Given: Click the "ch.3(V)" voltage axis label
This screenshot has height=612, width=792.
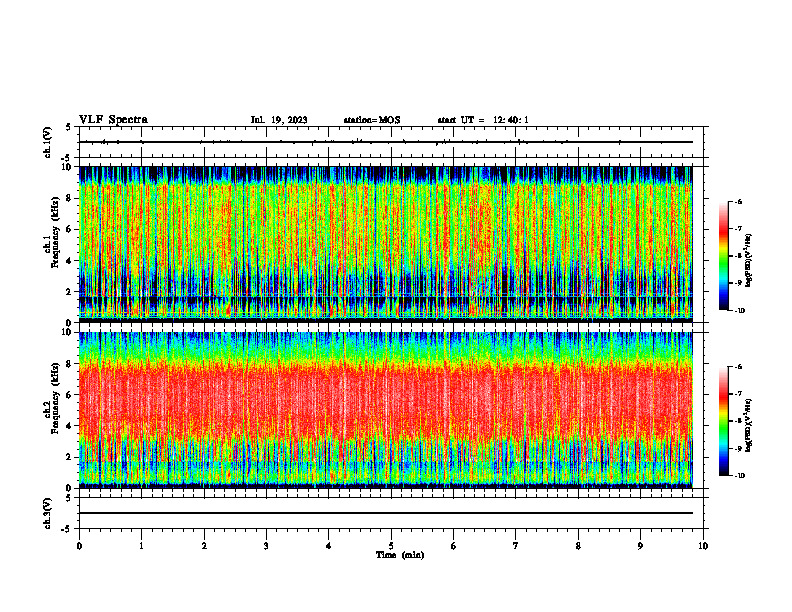Looking at the screenshot, I should (48, 513).
